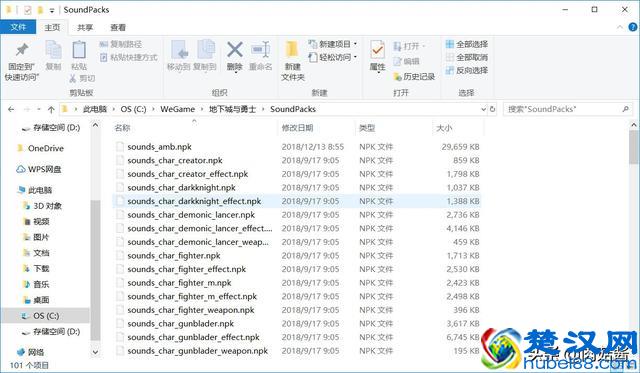Select 3D Objects in sidebar
This screenshot has width=640, height=373.
tap(42, 206)
